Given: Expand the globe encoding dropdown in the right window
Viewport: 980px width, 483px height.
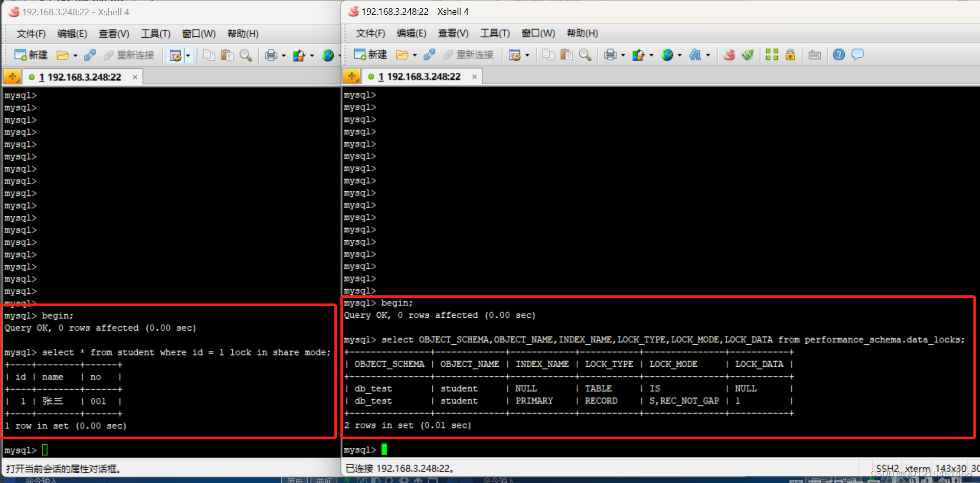Looking at the screenshot, I should pos(680,55).
